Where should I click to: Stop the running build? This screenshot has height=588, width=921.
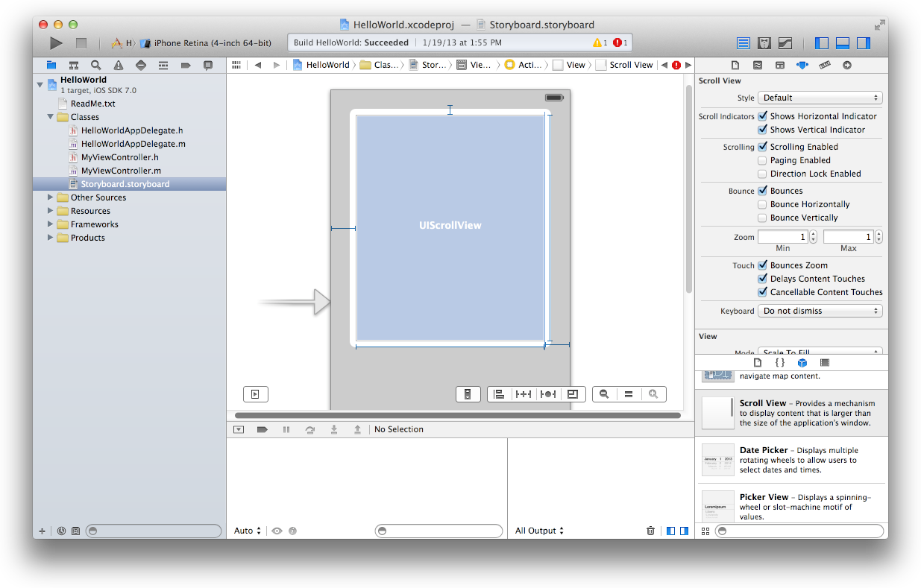pyautogui.click(x=81, y=43)
